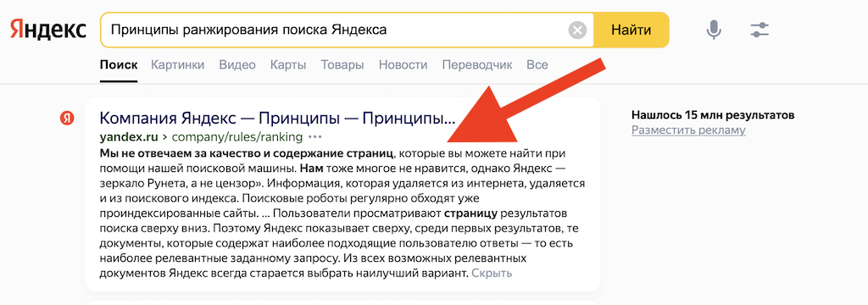
Task: Open the Все tab
Action: [x=537, y=65]
